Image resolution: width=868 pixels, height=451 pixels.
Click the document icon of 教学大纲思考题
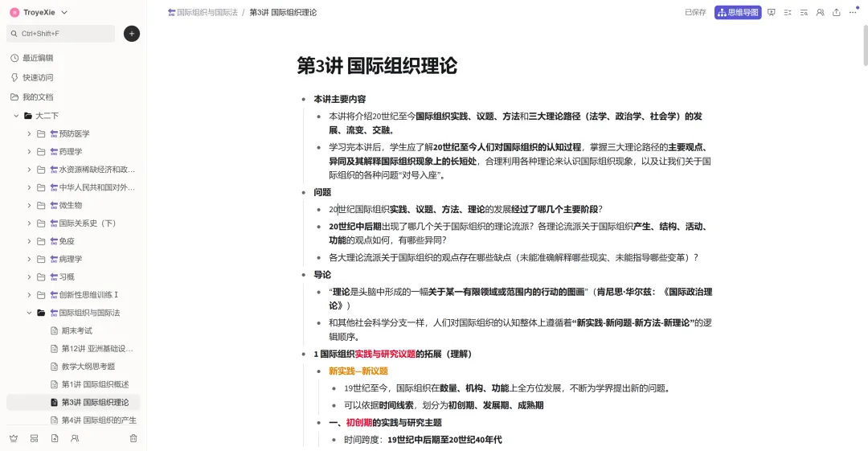[x=54, y=367]
